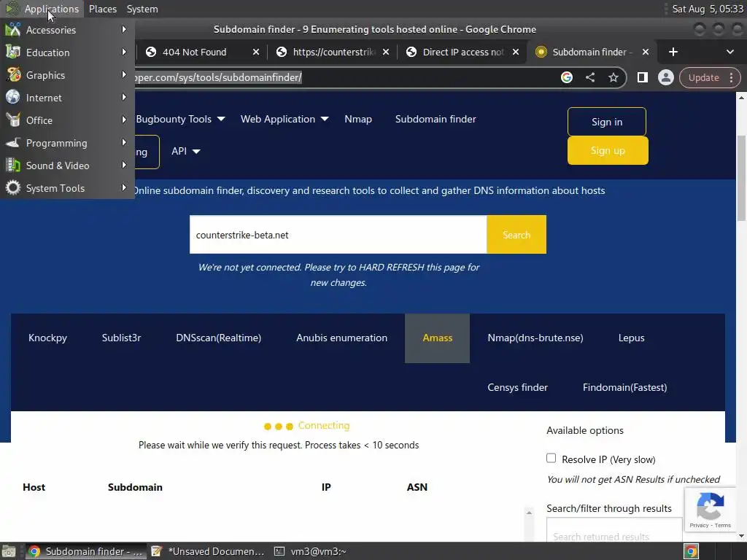Enable the Resolve IP checkbox
The image size is (747, 560).
pos(551,458)
